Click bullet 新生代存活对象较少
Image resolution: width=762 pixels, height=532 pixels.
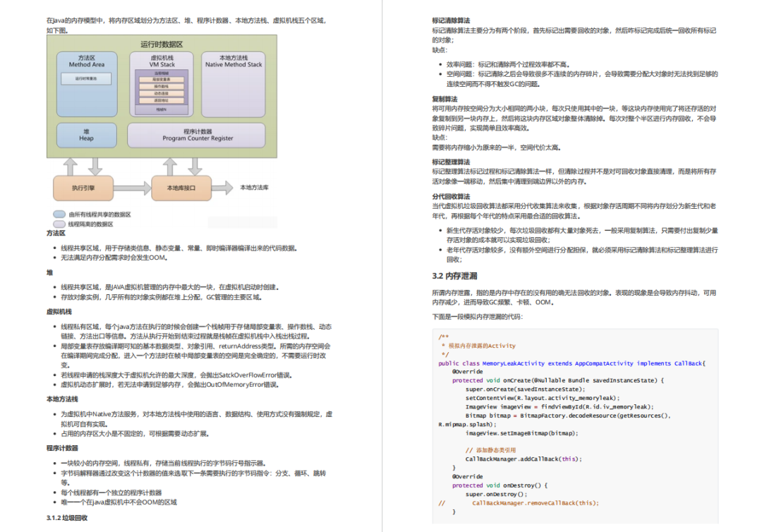582,235
